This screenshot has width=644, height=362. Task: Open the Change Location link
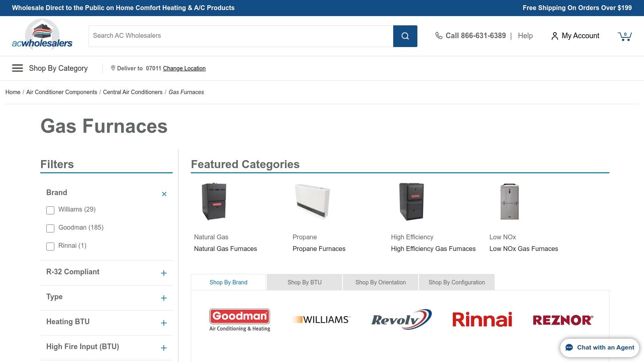[x=184, y=68]
